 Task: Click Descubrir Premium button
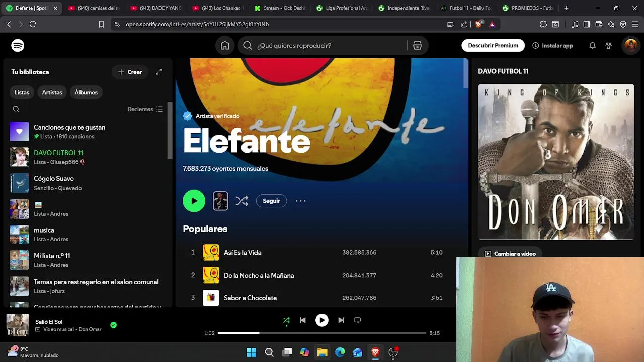click(493, 46)
